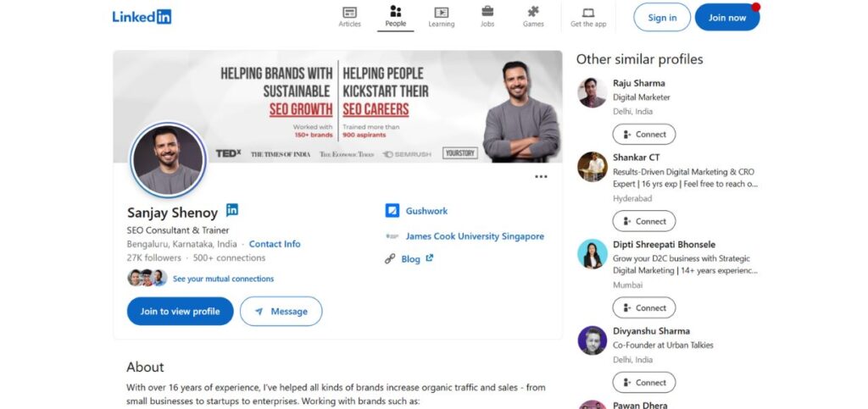868x409 pixels.
Task: Click the Sign in button
Action: coord(662,17)
